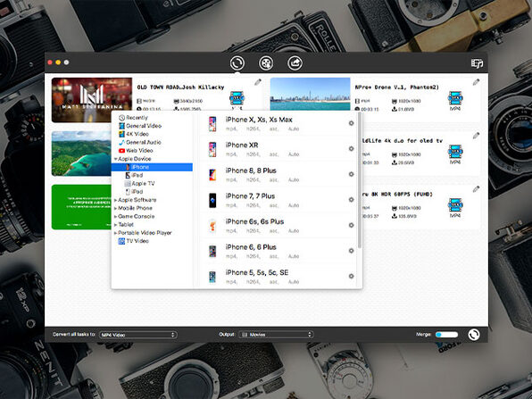Expand the Tablet category
The width and height of the screenshot is (532, 399).
116,225
